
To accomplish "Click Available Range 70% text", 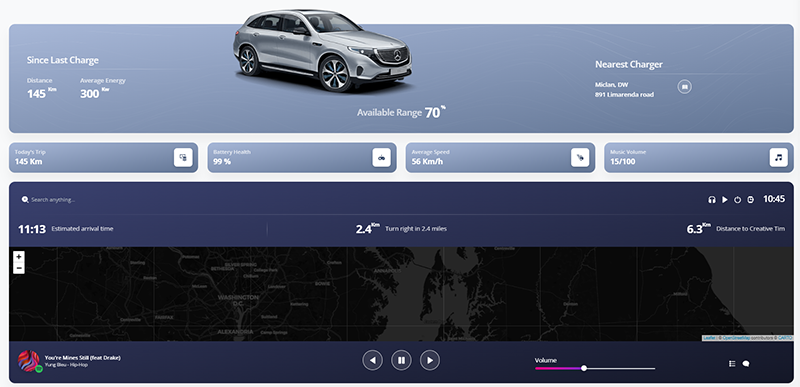I will (402, 112).
